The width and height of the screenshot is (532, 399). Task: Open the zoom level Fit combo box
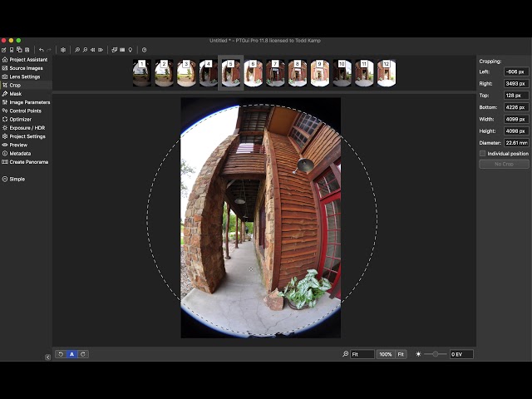click(x=362, y=354)
